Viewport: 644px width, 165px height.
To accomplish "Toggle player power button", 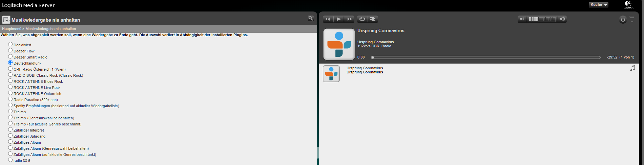I will point(623,20).
